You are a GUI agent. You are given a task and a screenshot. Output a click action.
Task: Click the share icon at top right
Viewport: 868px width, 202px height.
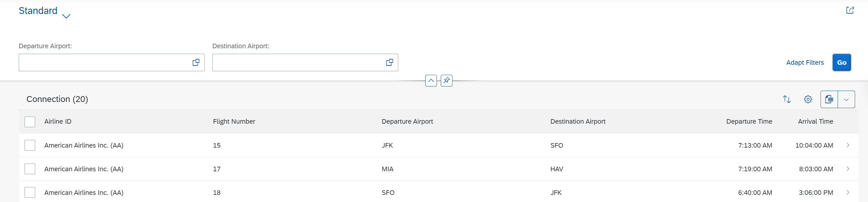(850, 10)
